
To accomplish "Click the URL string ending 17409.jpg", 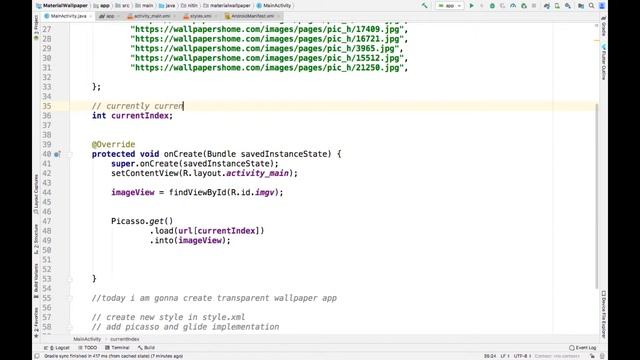I will (x=267, y=29).
